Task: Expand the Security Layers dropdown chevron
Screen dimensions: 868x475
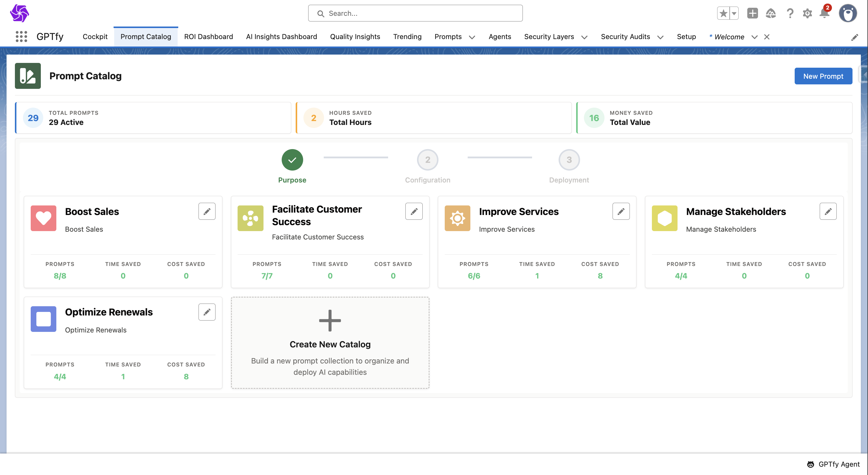Action: [x=584, y=37]
